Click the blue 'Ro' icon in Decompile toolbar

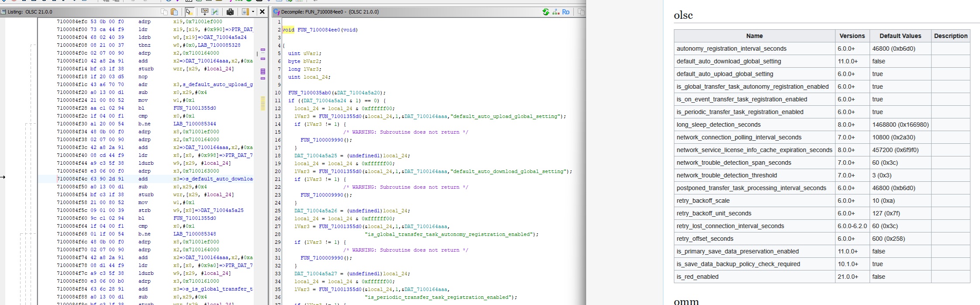(x=566, y=12)
